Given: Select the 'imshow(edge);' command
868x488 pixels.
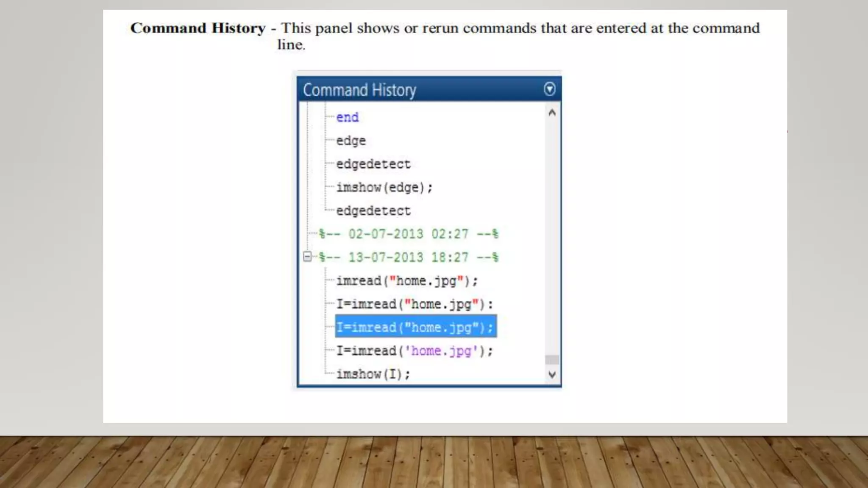Looking at the screenshot, I should (384, 187).
